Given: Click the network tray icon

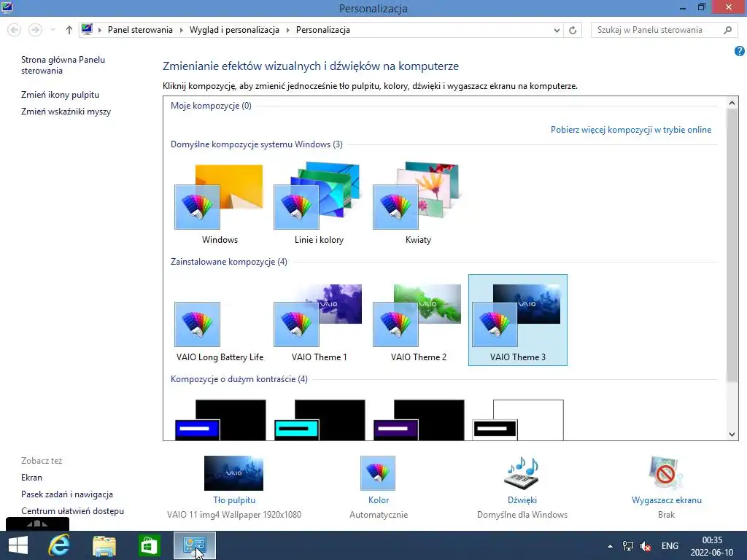Looking at the screenshot, I should [x=628, y=546].
